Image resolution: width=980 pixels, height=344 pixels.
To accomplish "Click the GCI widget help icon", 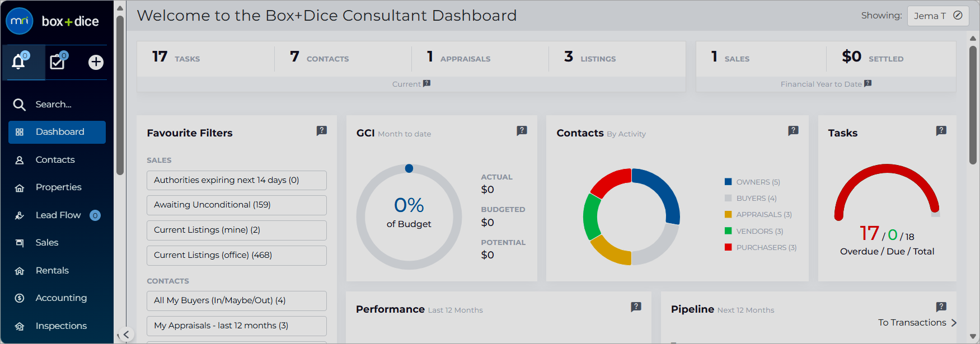I will [x=522, y=130].
